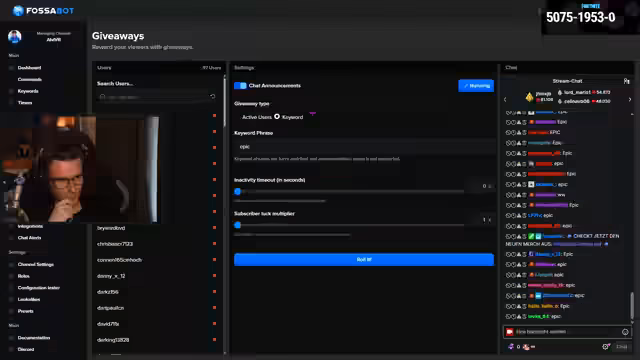Open the emote picker in the chat input
The width and height of the screenshot is (640, 360).
click(x=625, y=332)
